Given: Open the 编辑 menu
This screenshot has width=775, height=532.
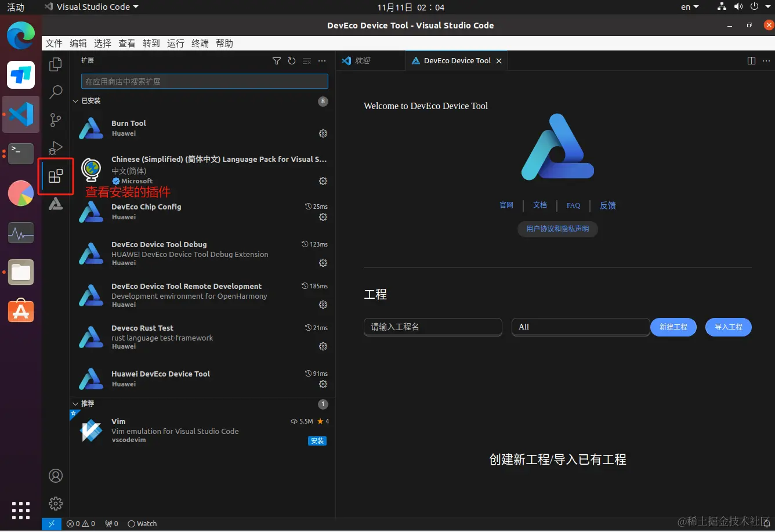Looking at the screenshot, I should click(78, 44).
